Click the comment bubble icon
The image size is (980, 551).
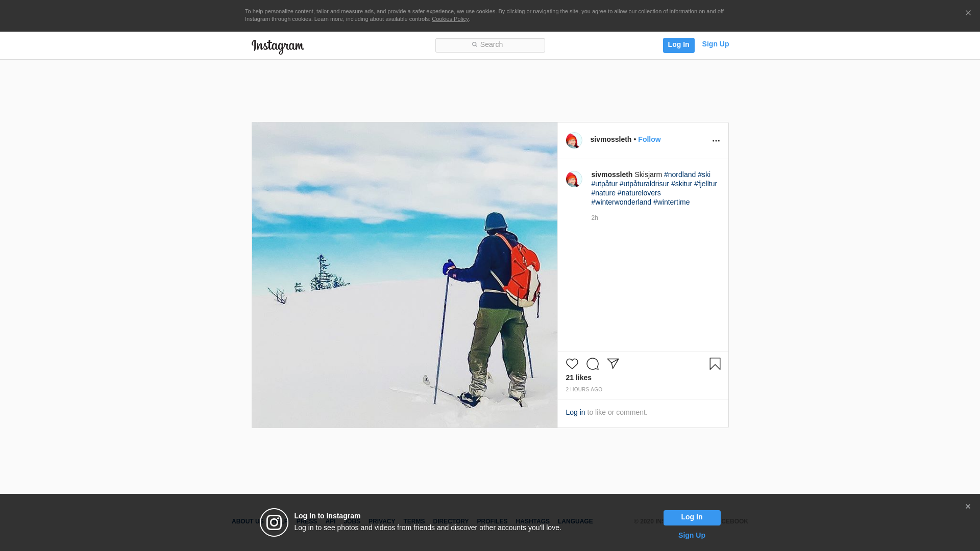(592, 364)
